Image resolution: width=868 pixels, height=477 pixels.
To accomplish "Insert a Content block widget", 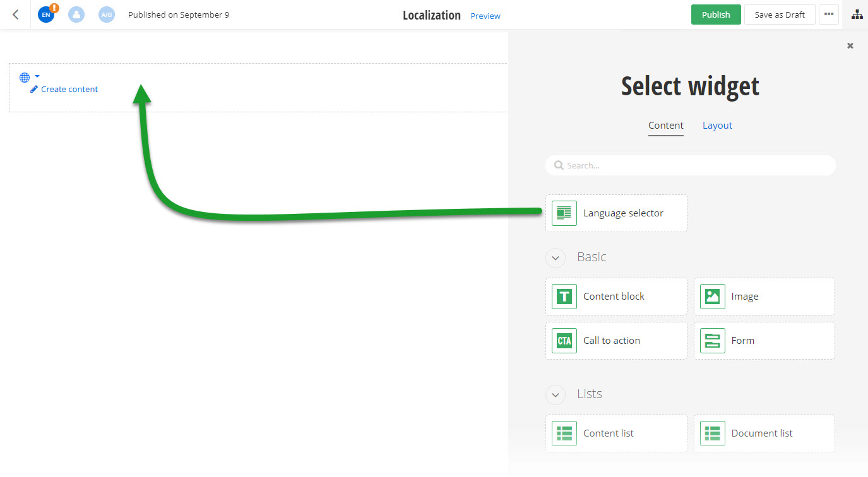I will [x=615, y=296].
